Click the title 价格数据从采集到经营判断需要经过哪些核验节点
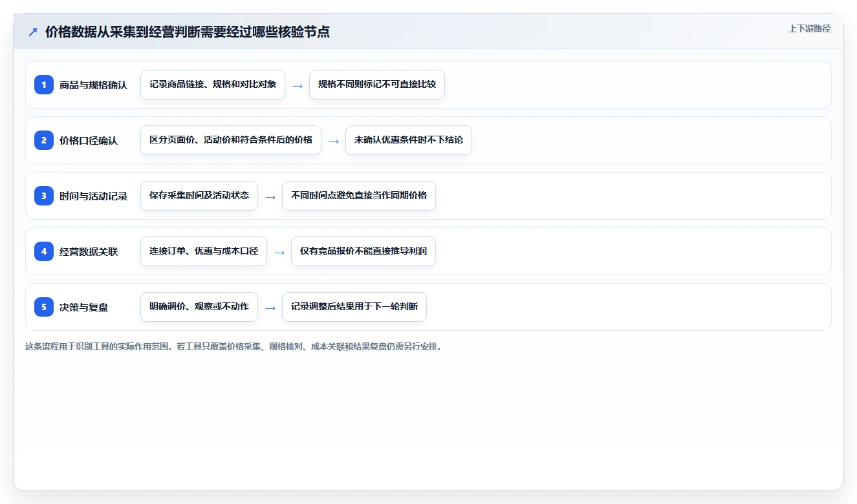 click(188, 32)
